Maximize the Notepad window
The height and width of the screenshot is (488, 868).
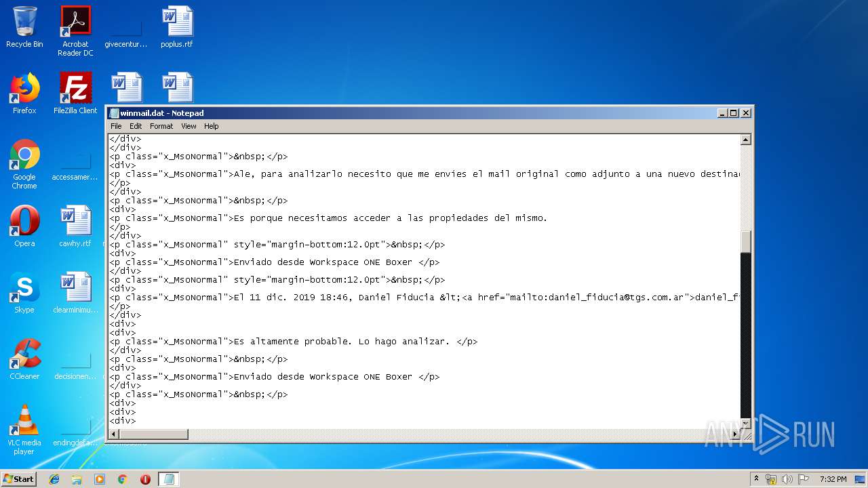(x=734, y=113)
